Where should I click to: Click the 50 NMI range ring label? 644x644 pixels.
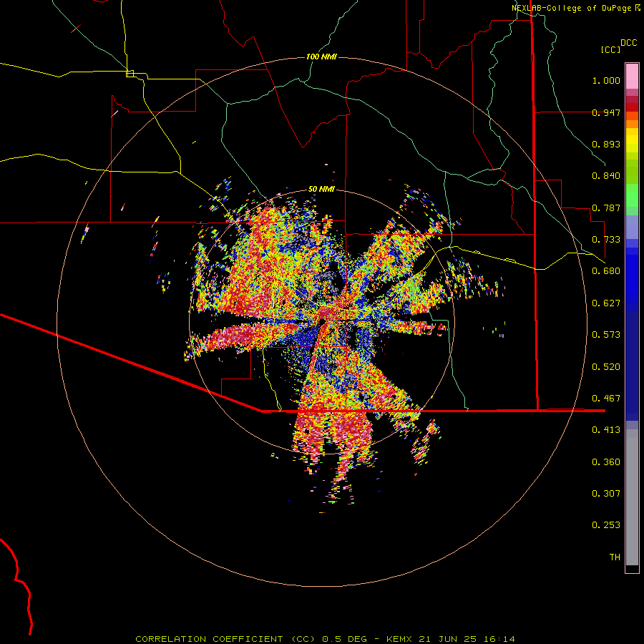coord(321,189)
